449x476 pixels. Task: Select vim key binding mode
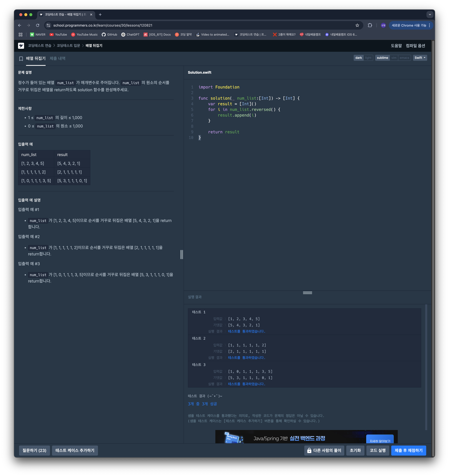click(394, 58)
